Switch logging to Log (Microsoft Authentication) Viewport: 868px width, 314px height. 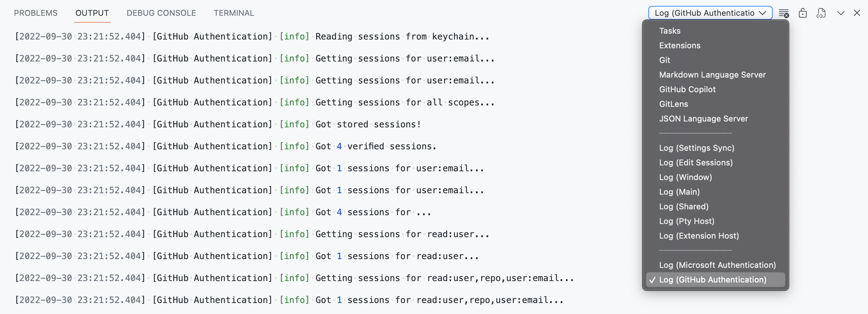(x=717, y=265)
